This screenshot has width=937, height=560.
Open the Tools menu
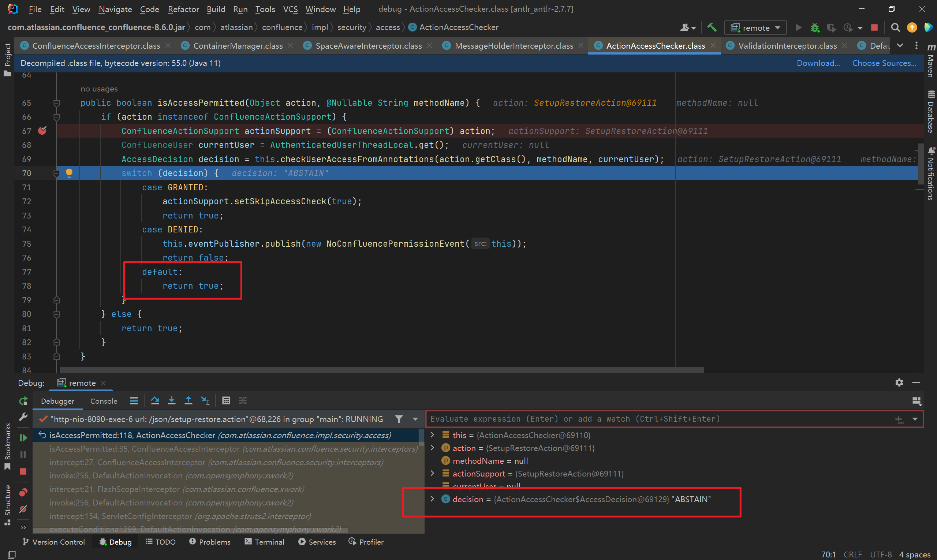[265, 9]
